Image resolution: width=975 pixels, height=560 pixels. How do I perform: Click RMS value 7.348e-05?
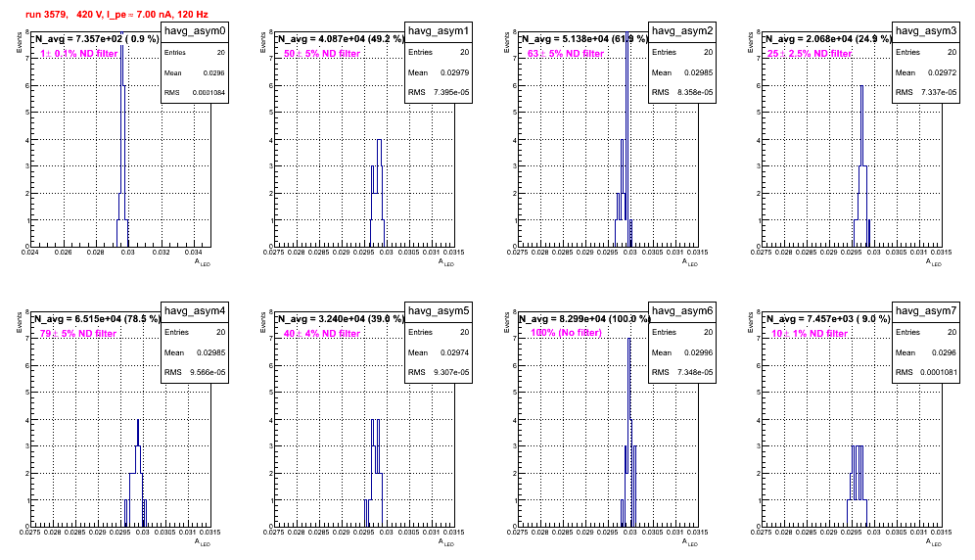(695, 373)
